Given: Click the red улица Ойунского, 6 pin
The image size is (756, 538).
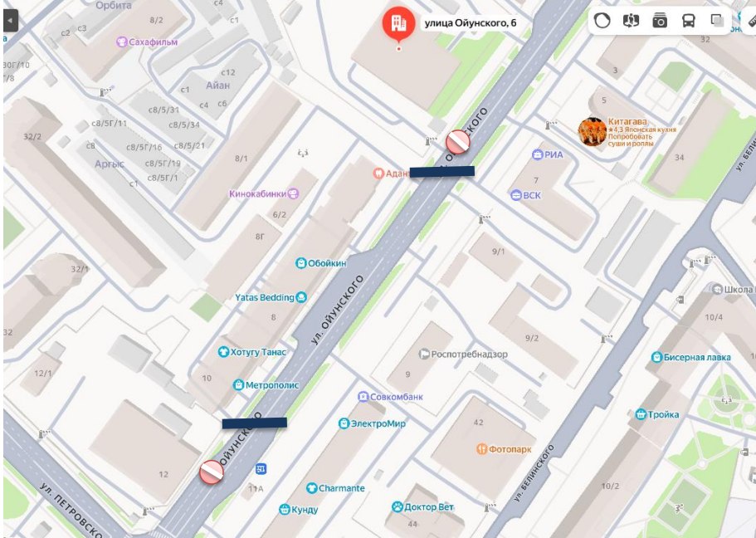Looking at the screenshot, I should (x=398, y=23).
